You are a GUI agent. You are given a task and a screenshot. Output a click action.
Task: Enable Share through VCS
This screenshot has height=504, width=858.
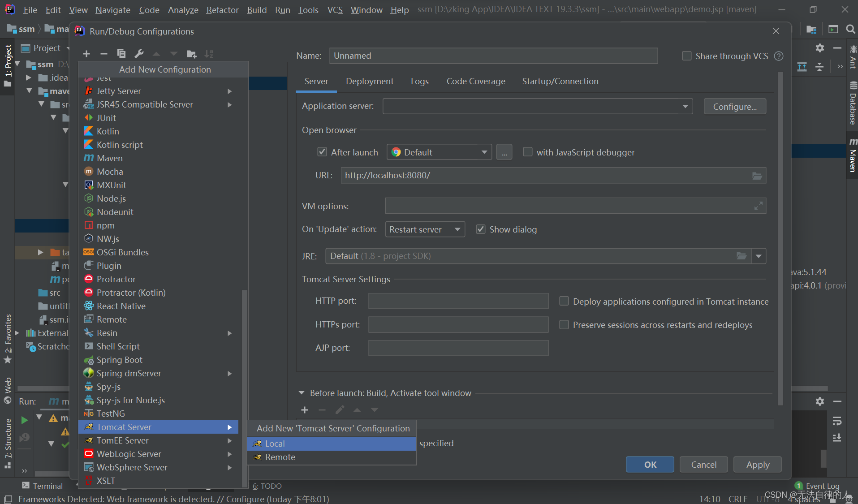[x=686, y=56]
